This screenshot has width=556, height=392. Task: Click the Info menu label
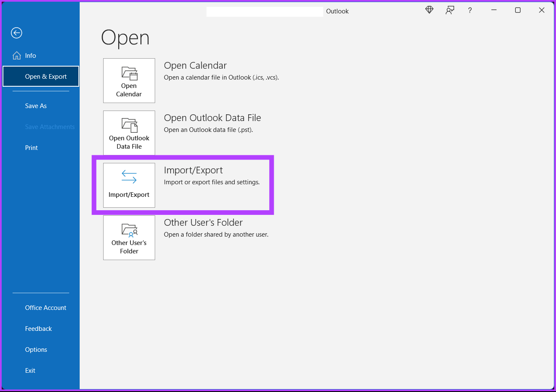(31, 56)
